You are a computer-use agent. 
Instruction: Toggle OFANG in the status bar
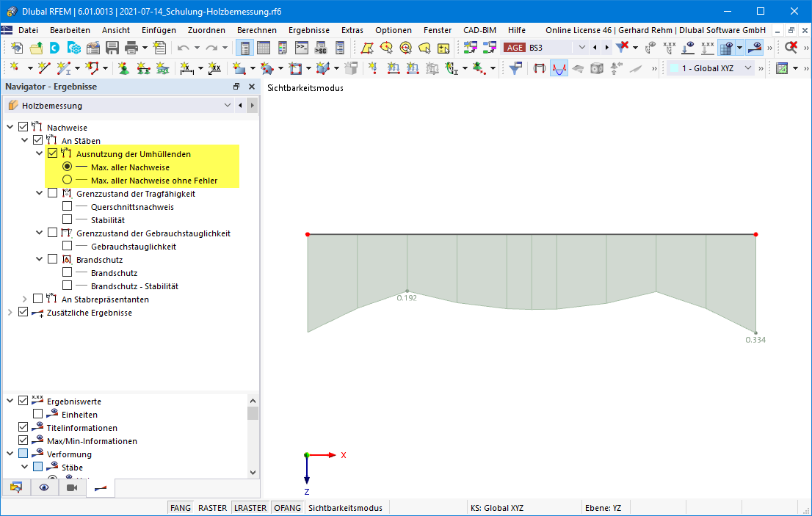point(287,508)
